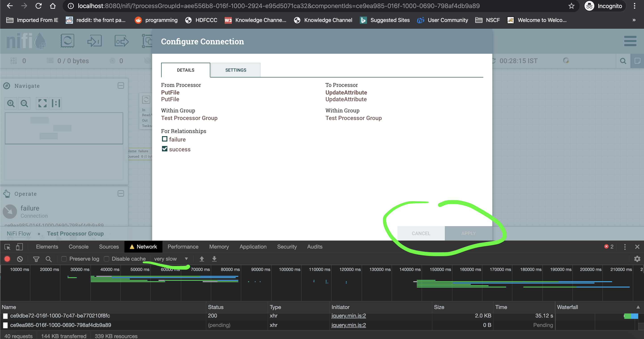Image resolution: width=644 pixels, height=339 pixels.
Task: Enable the Preserve log checkbox
Action: coord(64,259)
